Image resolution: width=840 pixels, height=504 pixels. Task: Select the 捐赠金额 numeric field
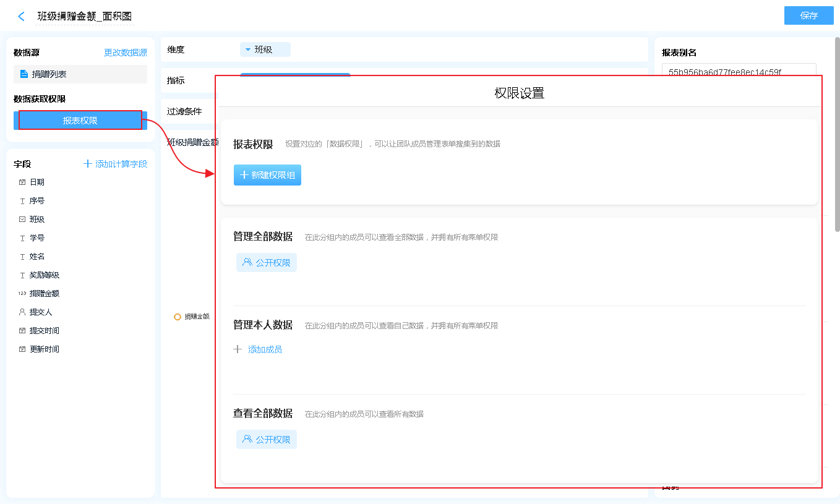pos(45,294)
